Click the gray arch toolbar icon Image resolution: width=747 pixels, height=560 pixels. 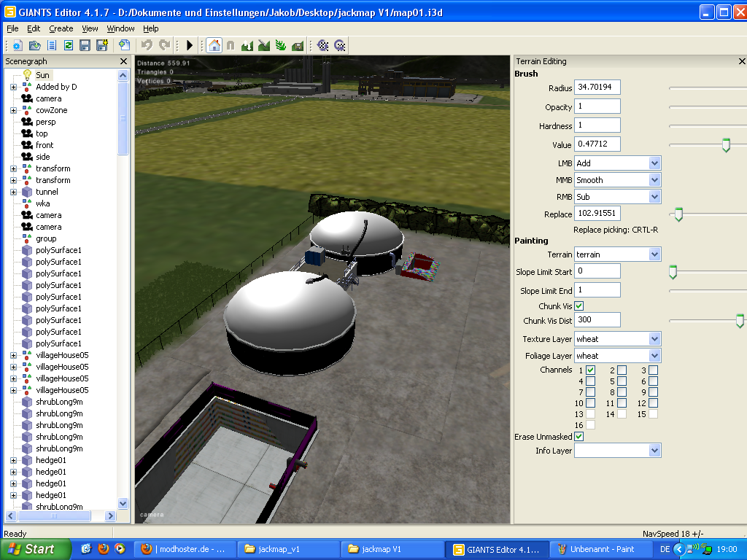point(231,46)
